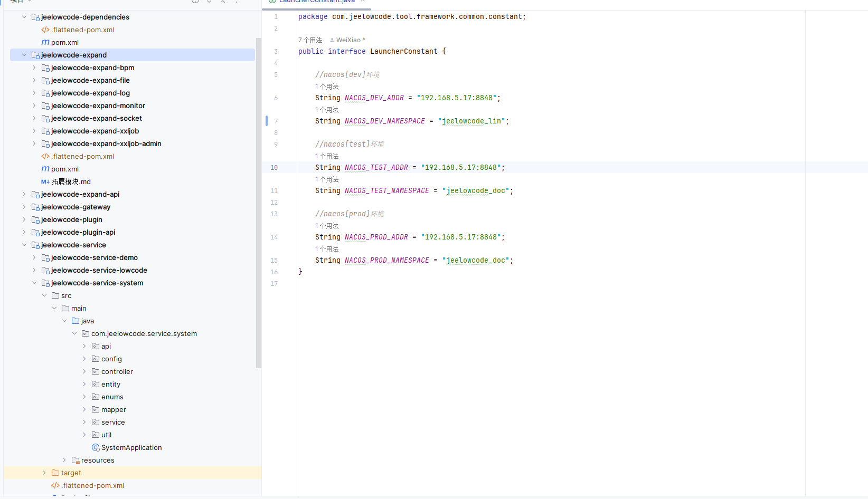The height and width of the screenshot is (499, 868).
Task: Select jeelowcode-service-lowcode in the project tree
Action: 99,270
